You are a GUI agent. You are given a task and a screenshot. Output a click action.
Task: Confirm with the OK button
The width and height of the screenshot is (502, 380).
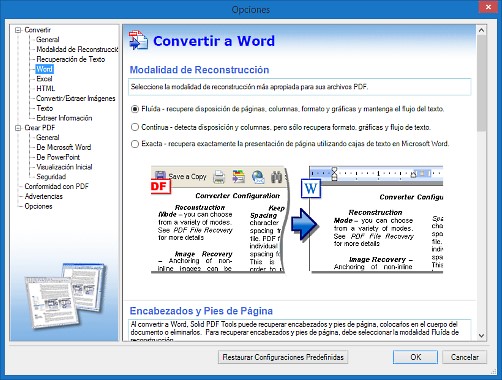click(415, 357)
